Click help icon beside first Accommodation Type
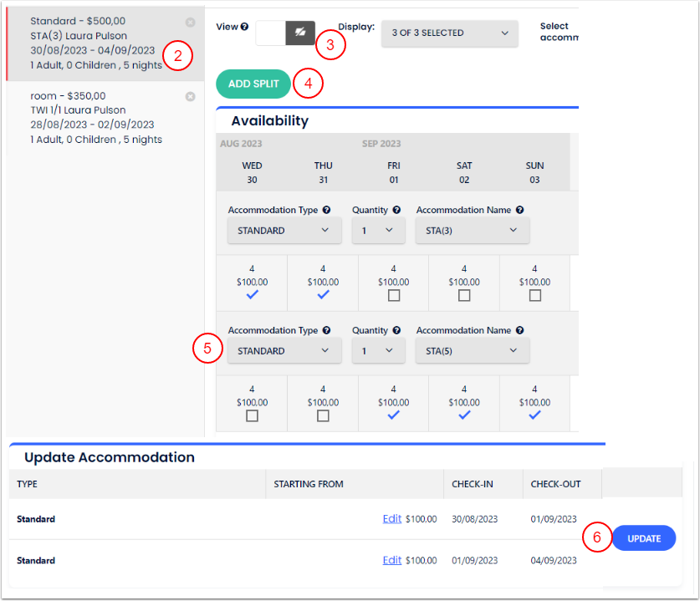This screenshot has height=601, width=700. coord(326,211)
